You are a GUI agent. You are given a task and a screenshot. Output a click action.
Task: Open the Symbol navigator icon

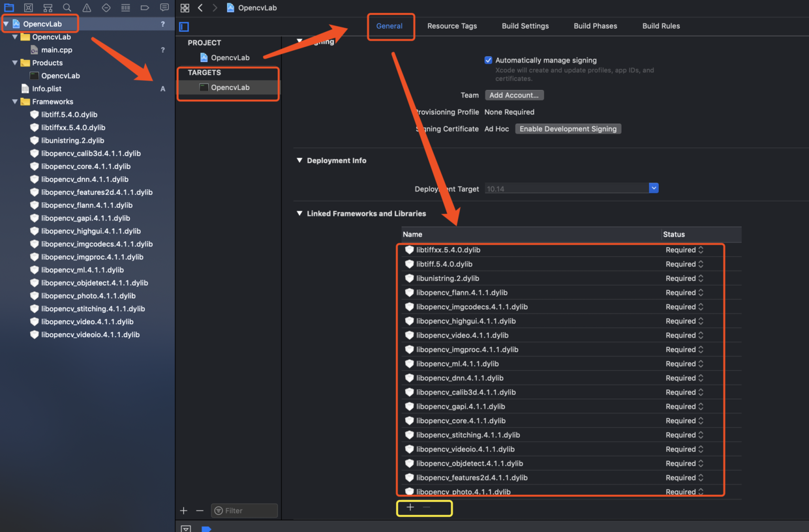(x=48, y=8)
